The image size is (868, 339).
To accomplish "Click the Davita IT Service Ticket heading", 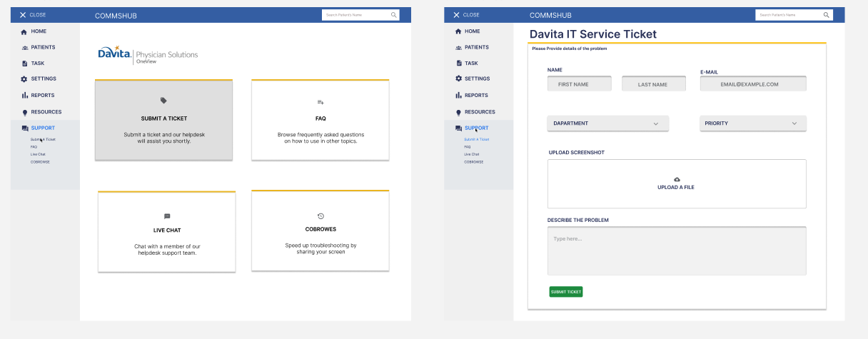I will click(593, 34).
